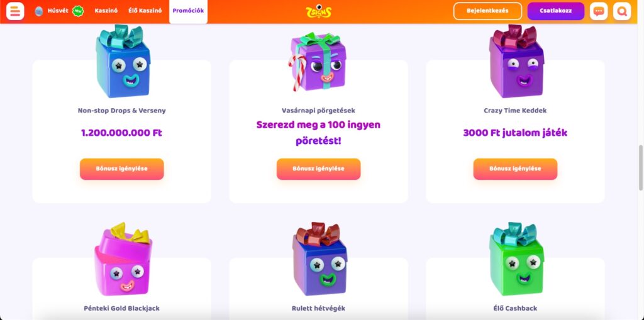Viewport: 644px width, 320px height.
Task: Open the search magnifier icon
Action: coord(622,11)
